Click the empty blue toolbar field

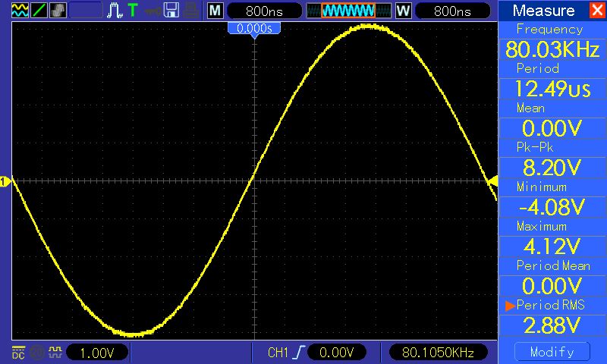[x=86, y=10]
